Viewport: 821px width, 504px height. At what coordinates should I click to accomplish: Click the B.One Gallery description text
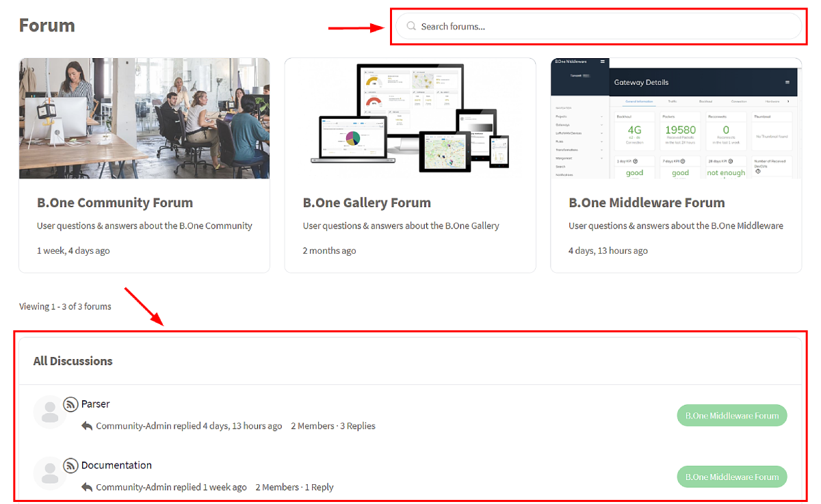pos(401,226)
